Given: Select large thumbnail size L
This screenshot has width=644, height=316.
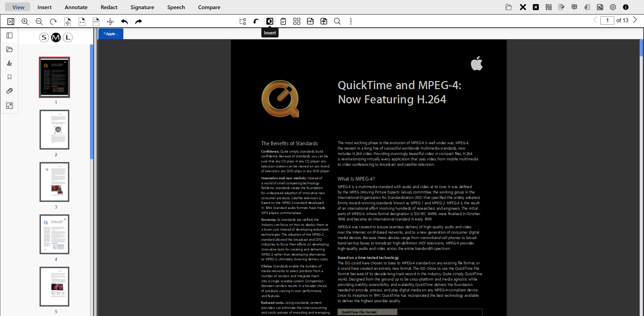Looking at the screenshot, I should click(68, 37).
